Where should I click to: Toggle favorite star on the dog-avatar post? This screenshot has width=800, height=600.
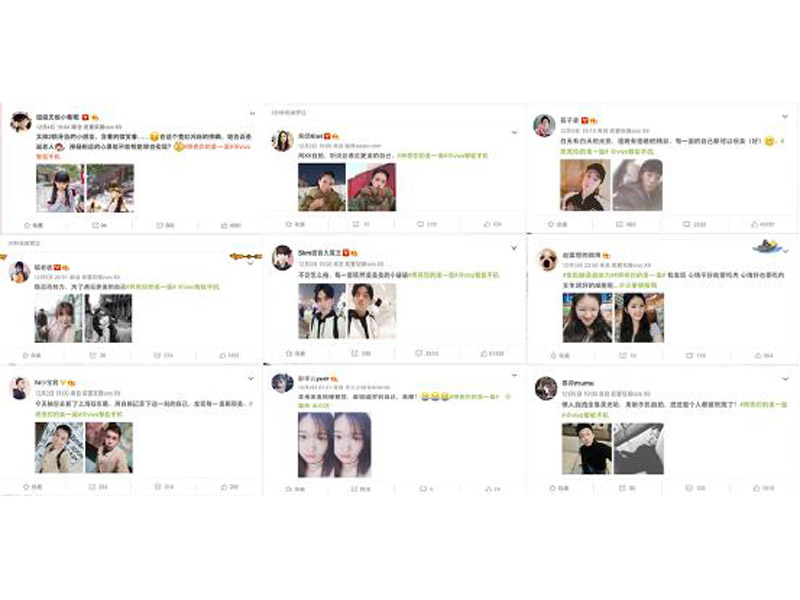560,355
